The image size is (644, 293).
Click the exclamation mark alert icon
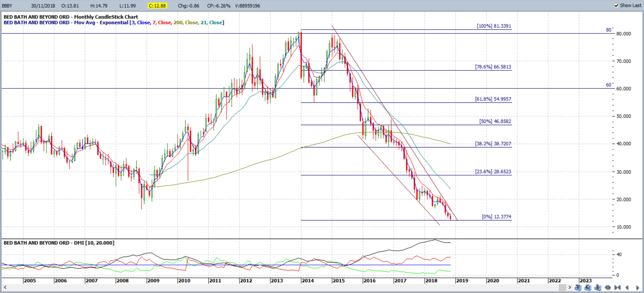pyautogui.click(x=598, y=287)
